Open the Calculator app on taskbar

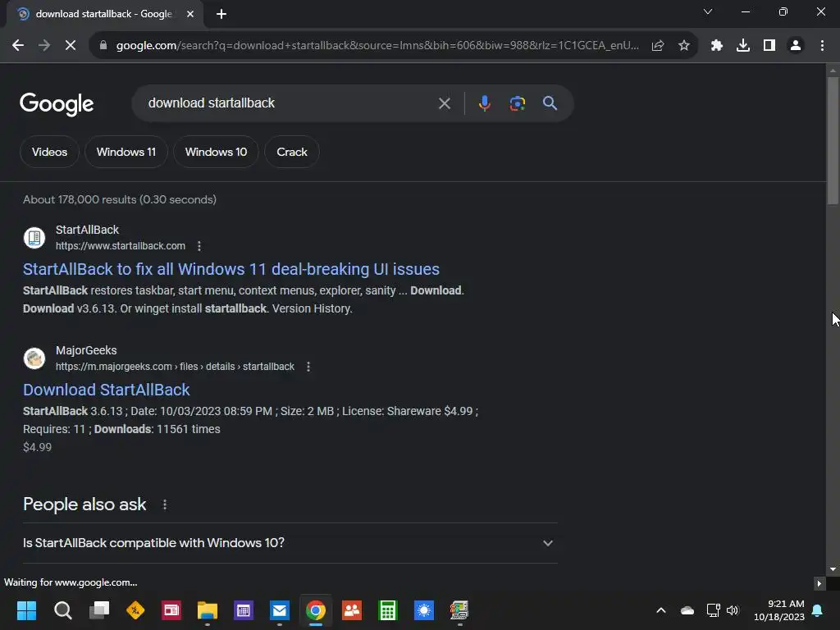[388, 610]
